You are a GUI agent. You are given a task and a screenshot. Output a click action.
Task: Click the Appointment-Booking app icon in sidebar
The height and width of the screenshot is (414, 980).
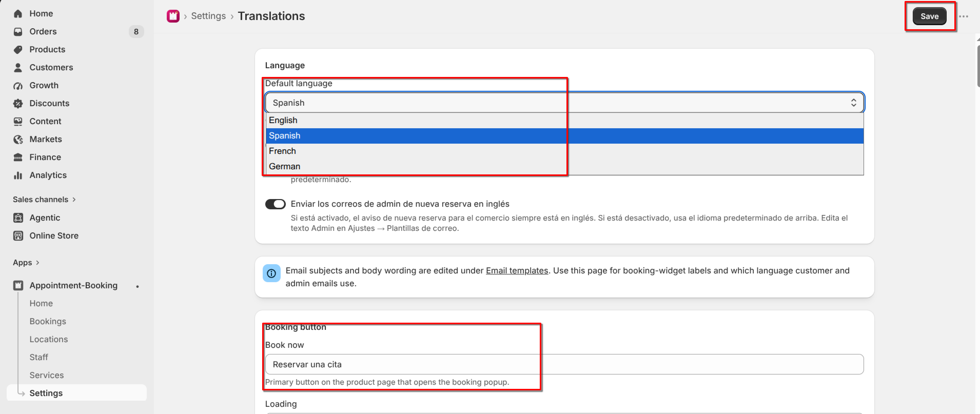coord(18,285)
